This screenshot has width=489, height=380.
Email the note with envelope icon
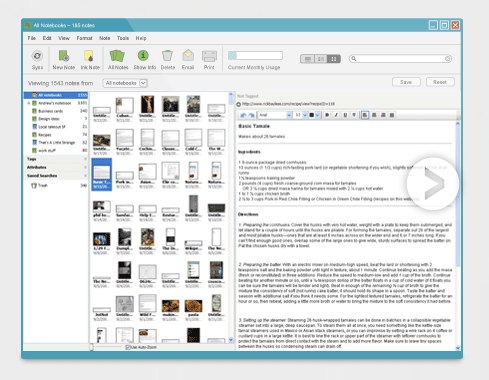pos(188,55)
